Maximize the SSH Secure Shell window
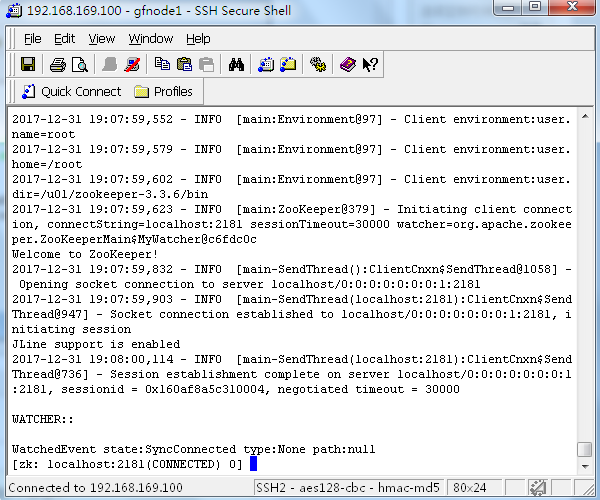This screenshot has height=500, width=600. tap(534, 7)
